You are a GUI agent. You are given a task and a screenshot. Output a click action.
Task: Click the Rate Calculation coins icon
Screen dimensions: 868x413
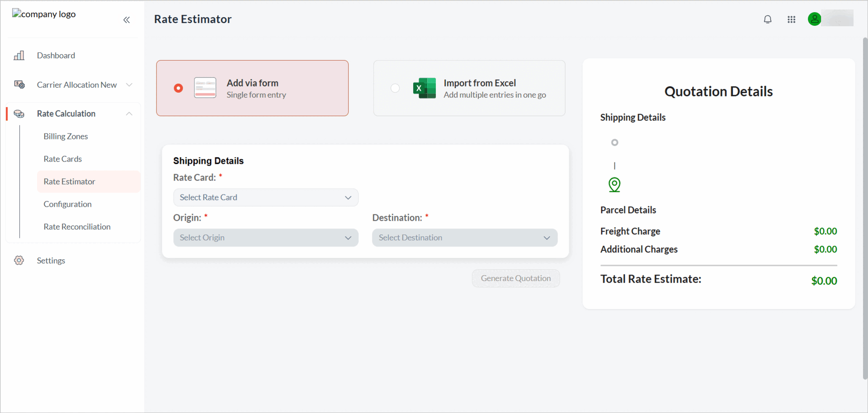[19, 114]
